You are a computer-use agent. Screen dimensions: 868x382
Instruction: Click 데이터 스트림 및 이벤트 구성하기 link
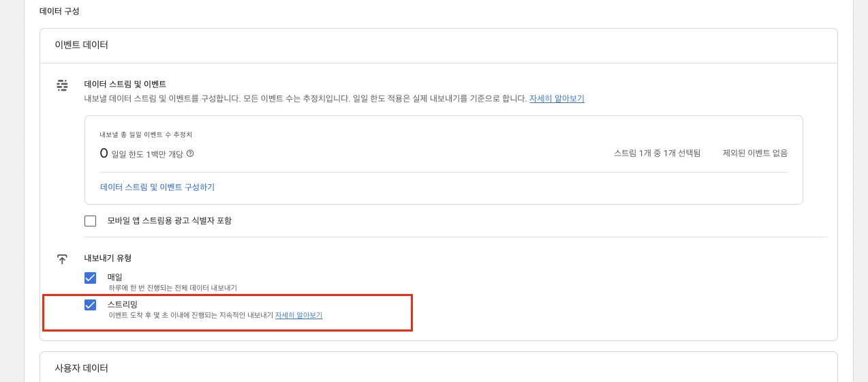(157, 187)
